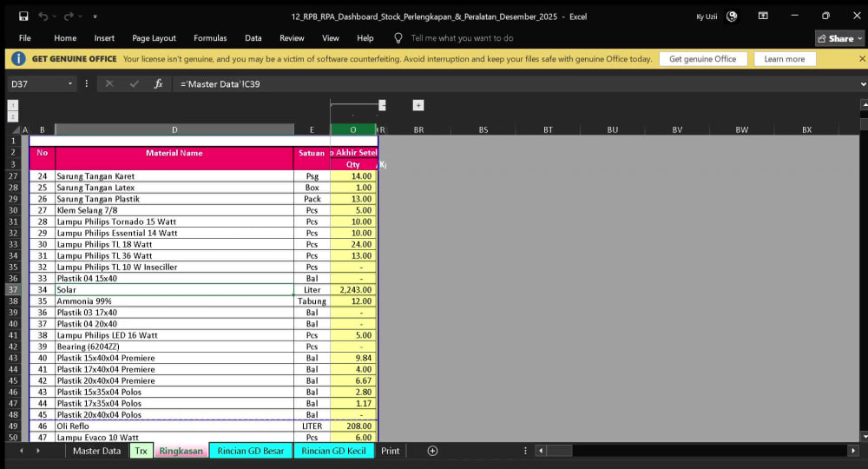Open the Ky Uzii account avatar
The width and height of the screenshot is (868, 469).
point(732,17)
